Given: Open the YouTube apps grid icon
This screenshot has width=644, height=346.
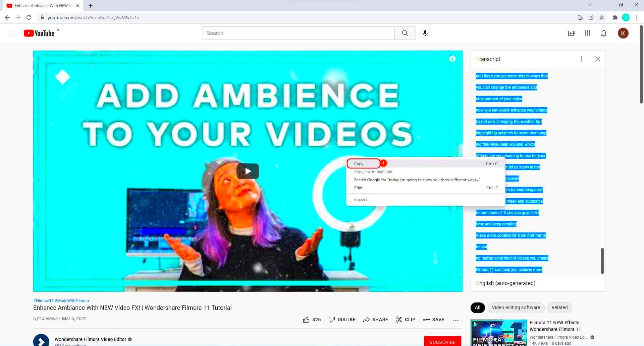Looking at the screenshot, I should (x=588, y=33).
